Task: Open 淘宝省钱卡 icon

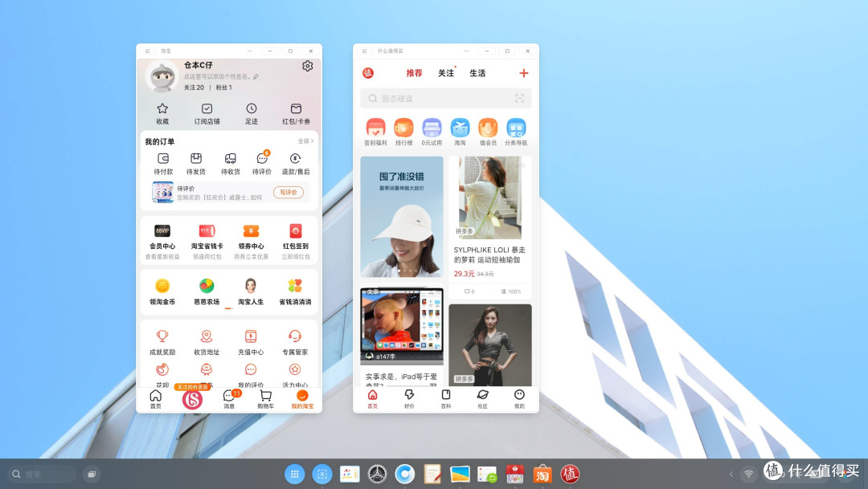Action: 207,230
